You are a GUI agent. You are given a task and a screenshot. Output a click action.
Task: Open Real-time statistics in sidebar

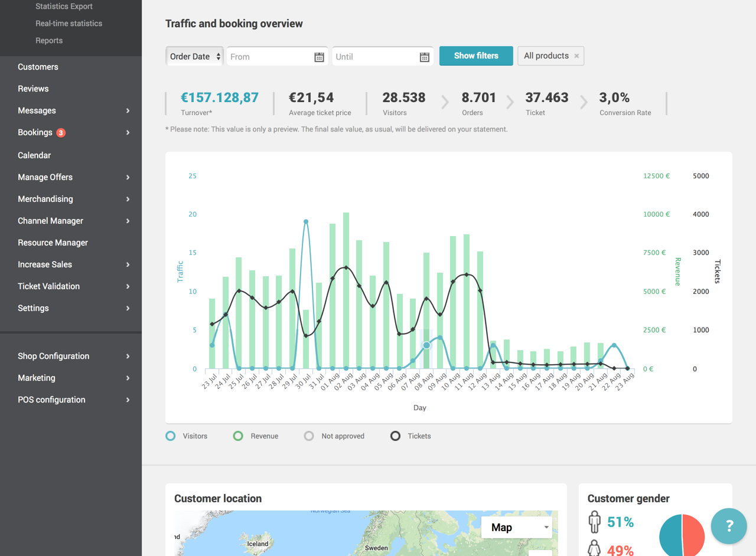coord(69,24)
